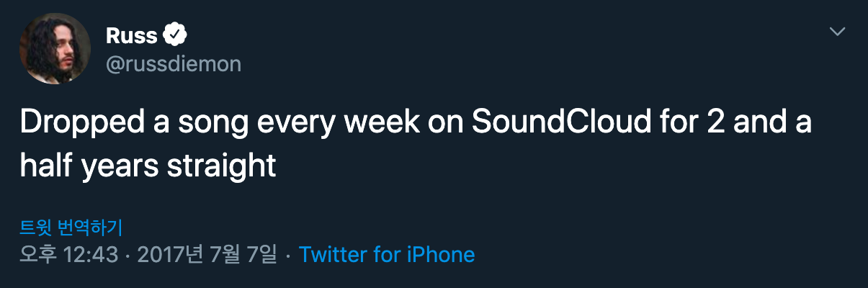
Task: Click the "오후 12:43" tweet time
Action: click(69, 255)
